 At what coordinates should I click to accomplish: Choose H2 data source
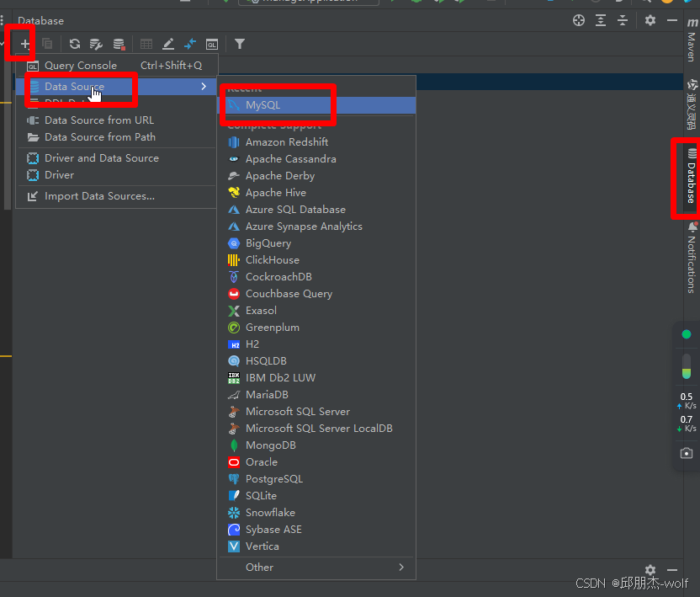[x=316, y=344]
